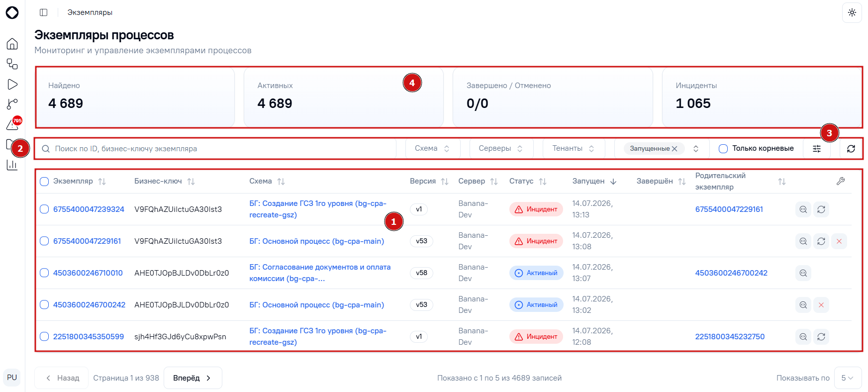Sort by the Запущен column
This screenshot has width=868, height=392.
[613, 182]
